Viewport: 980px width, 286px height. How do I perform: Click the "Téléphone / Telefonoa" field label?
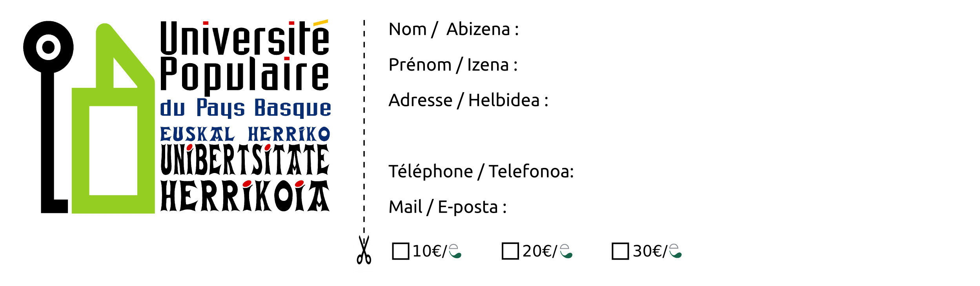pos(481,171)
